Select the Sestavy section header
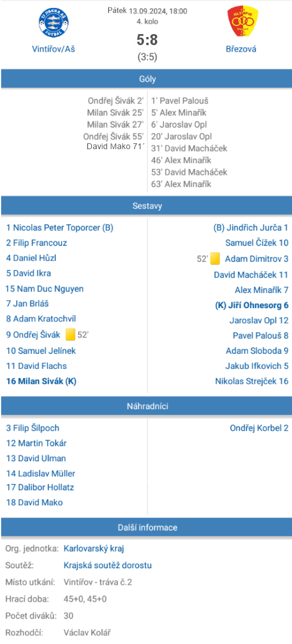Image resolution: width=292 pixels, height=644 pixels. [146, 206]
